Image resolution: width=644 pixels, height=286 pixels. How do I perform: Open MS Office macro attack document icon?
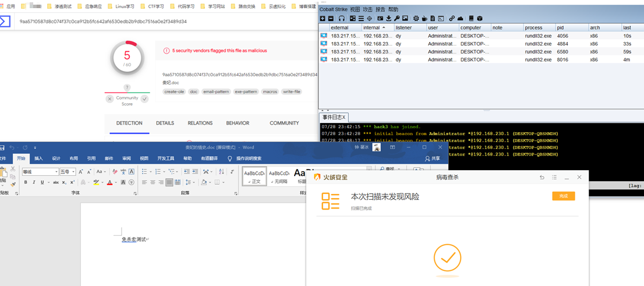click(433, 19)
